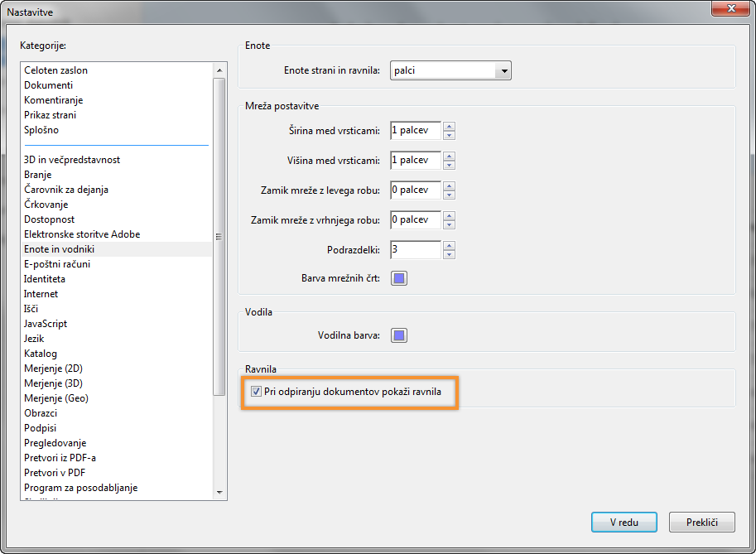Click the 'Zamik mreže z levega robu' field
Viewport: 756px width, 554px height.
pos(416,190)
